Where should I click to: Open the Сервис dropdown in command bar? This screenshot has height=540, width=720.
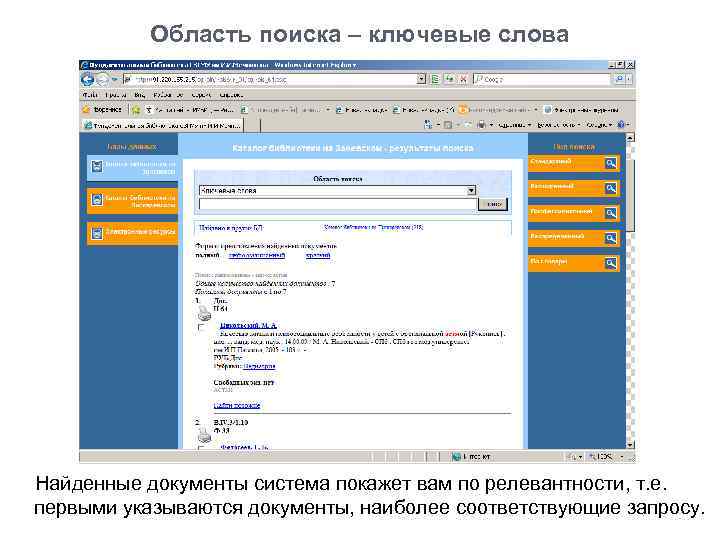[599, 124]
